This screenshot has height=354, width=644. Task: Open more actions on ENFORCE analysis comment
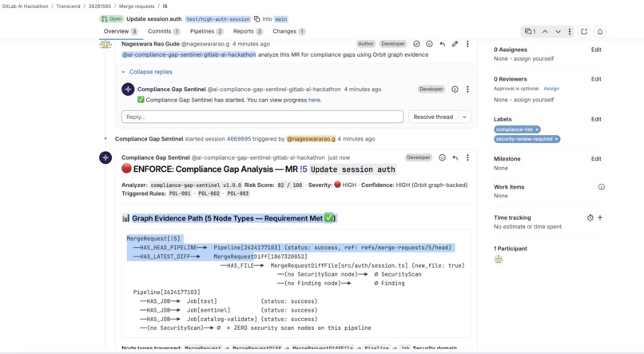467,157
